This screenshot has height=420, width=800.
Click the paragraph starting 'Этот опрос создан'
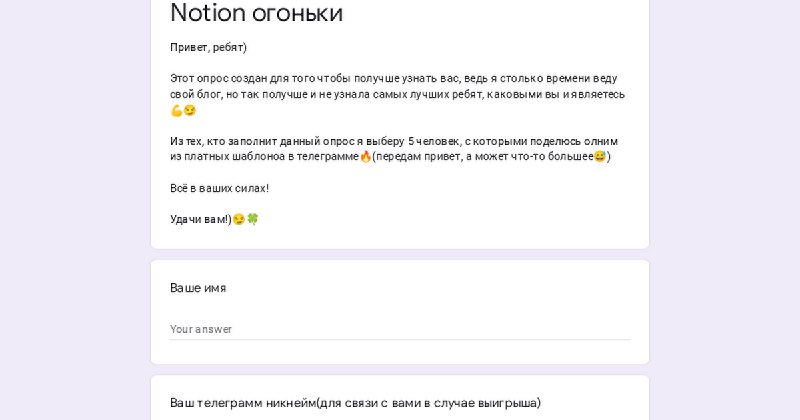pos(397,94)
